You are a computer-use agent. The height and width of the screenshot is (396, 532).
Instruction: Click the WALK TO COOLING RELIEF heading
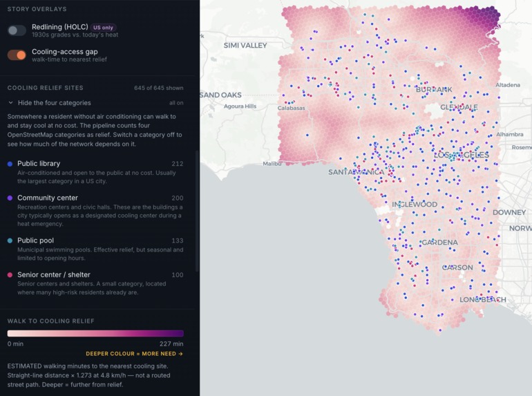(x=51, y=321)
